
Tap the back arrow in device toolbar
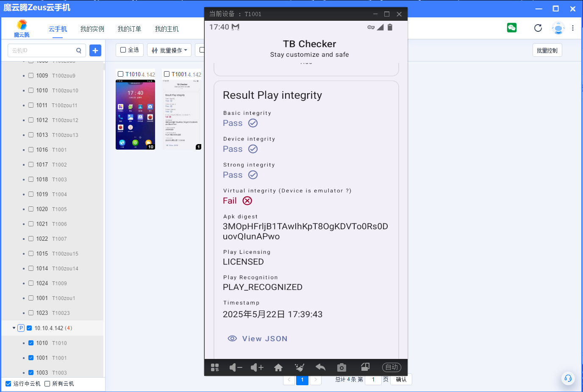pyautogui.click(x=320, y=367)
